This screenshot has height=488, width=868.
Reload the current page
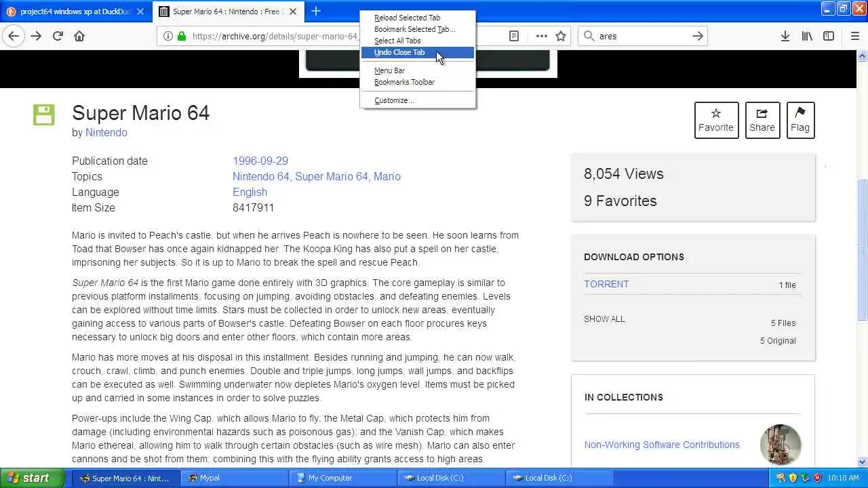coord(58,36)
